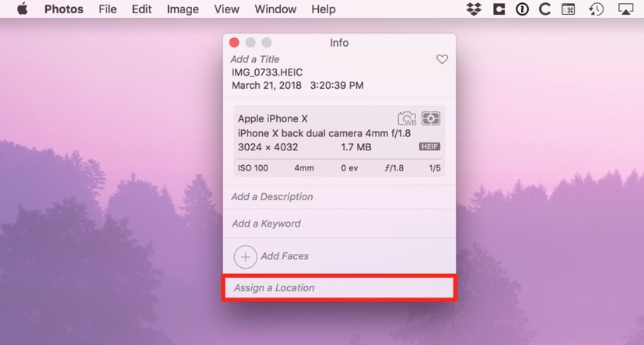Open the Photos application menu
The width and height of the screenshot is (644, 345).
[65, 9]
